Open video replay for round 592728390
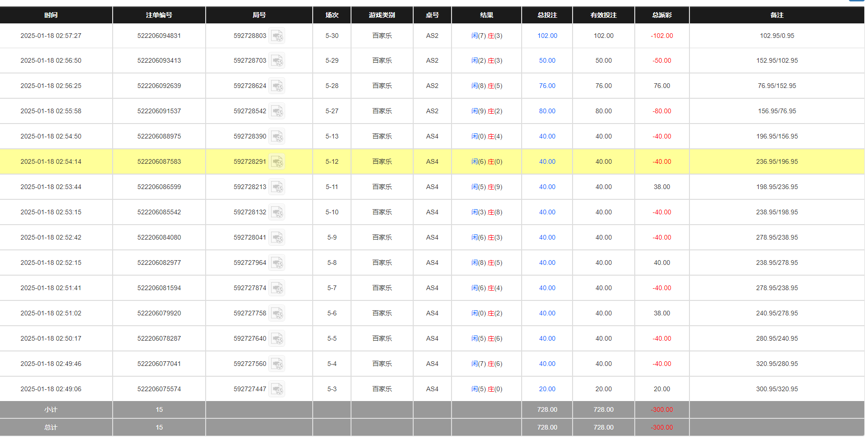The width and height of the screenshot is (868, 438). pyautogui.click(x=277, y=137)
